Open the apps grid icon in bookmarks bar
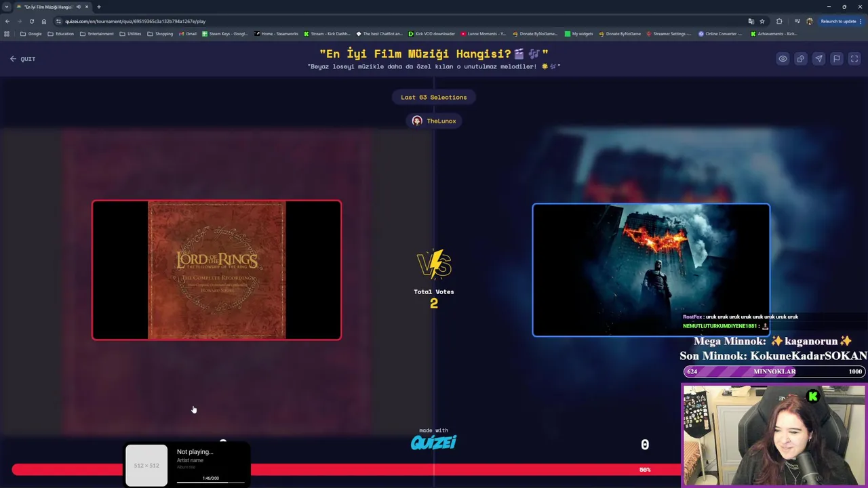Image resolution: width=868 pixels, height=488 pixels. 7,34
